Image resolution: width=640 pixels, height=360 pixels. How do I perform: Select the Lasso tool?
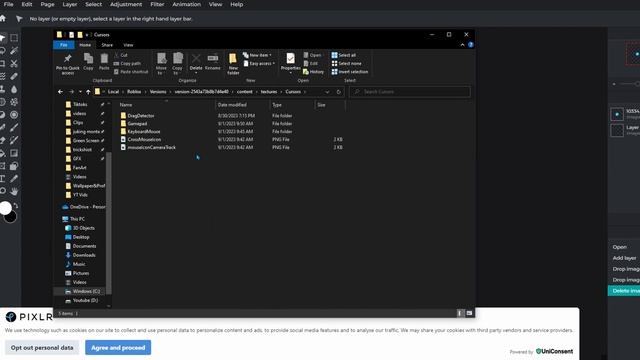pyautogui.click(x=2, y=51)
